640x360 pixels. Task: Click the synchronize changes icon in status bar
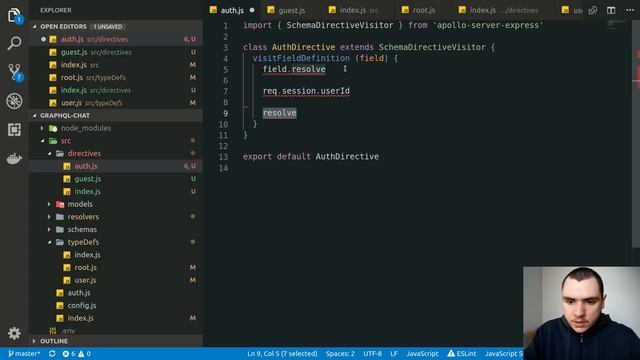[x=52, y=353]
